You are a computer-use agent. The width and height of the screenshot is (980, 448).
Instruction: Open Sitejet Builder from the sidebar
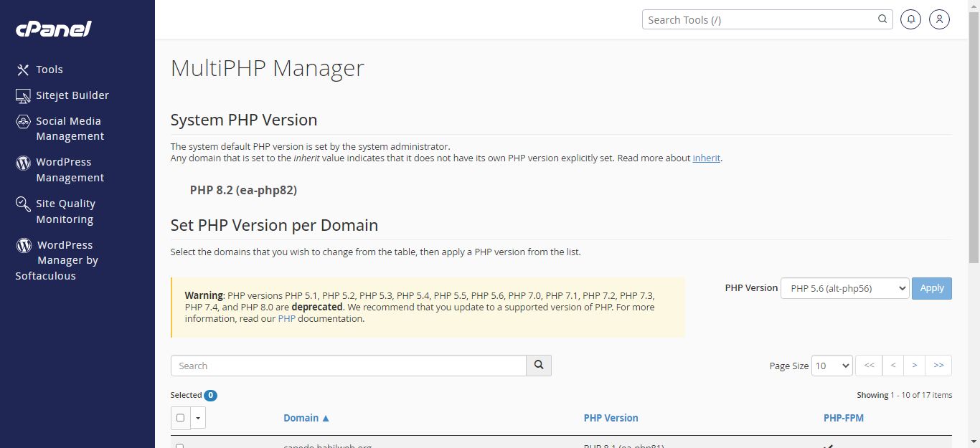tap(72, 95)
